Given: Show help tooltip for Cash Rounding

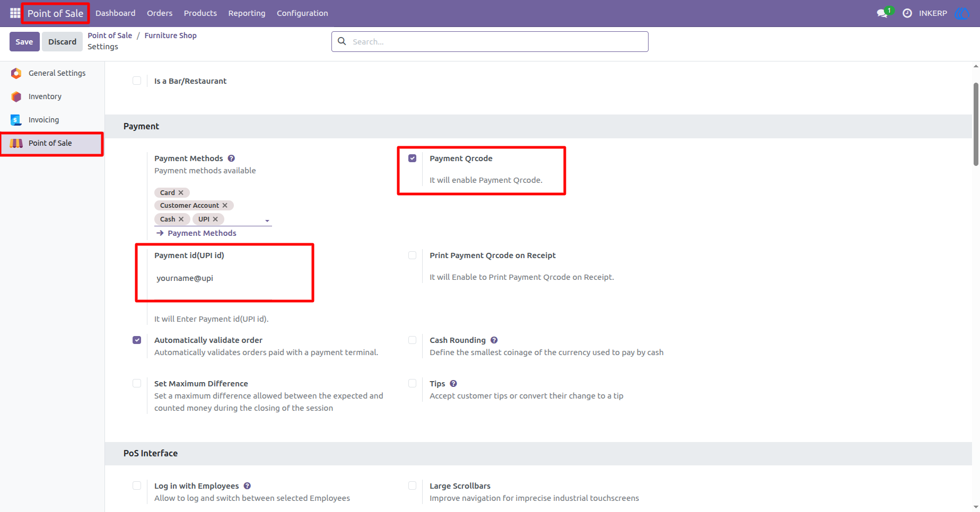Looking at the screenshot, I should [x=494, y=340].
